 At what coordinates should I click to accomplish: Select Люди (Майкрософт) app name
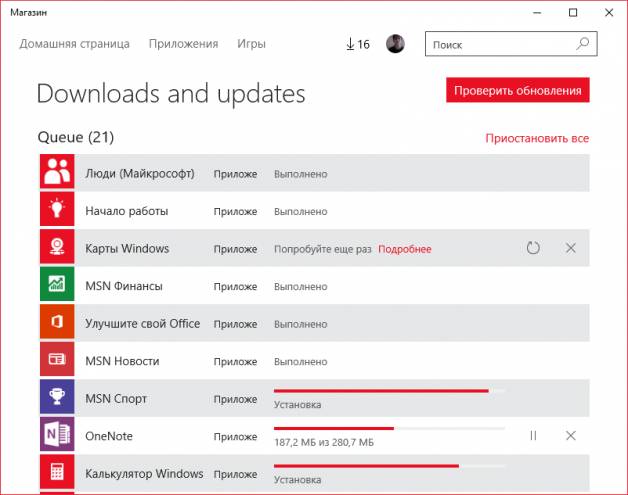140,174
